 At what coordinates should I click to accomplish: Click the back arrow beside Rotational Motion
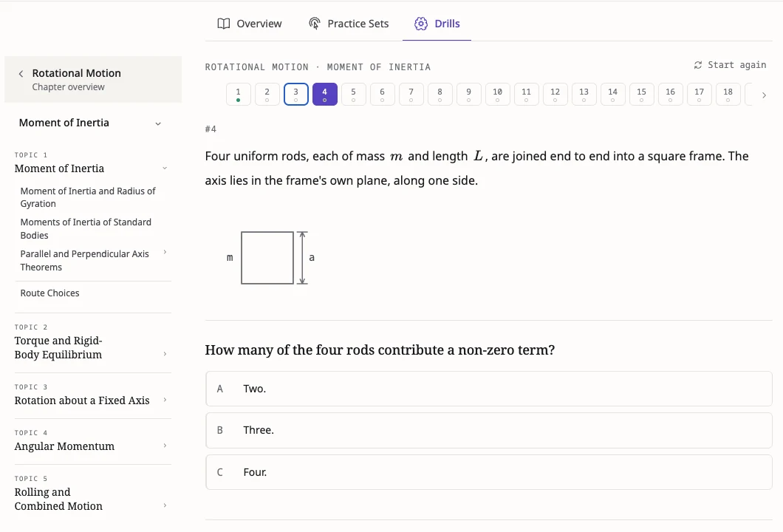tap(21, 74)
